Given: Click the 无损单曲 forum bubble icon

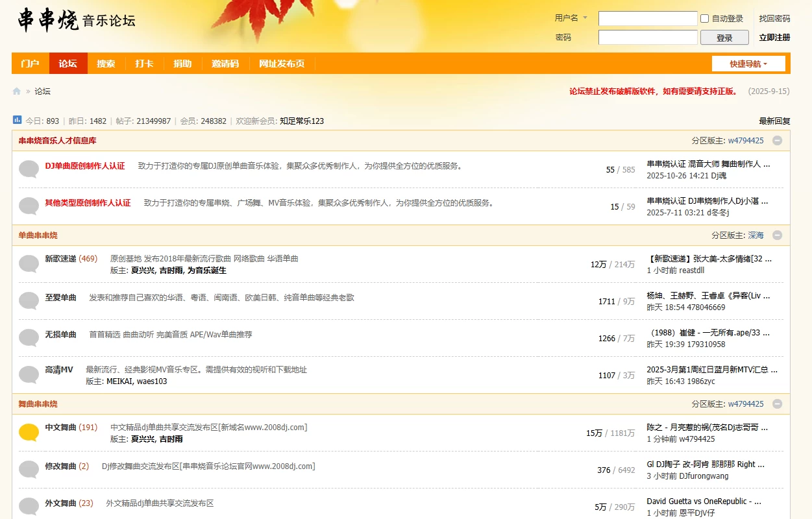Looking at the screenshot, I should coord(28,336).
